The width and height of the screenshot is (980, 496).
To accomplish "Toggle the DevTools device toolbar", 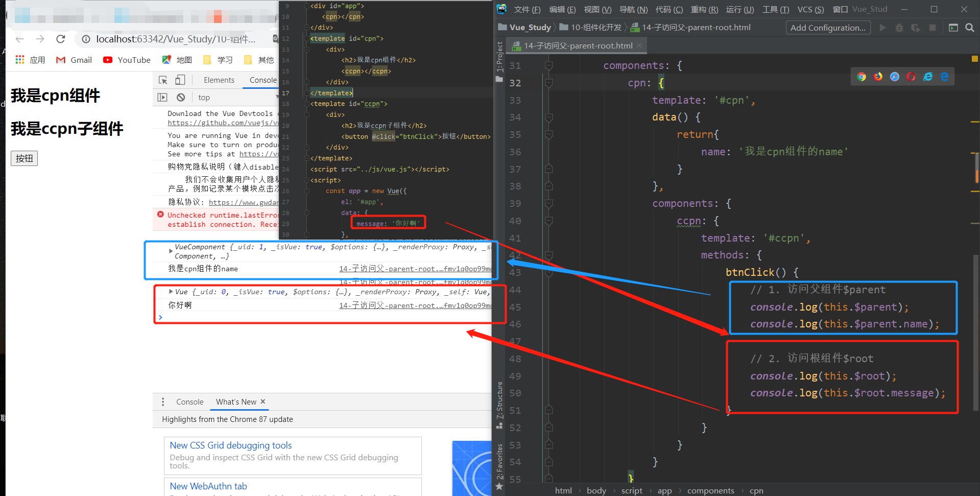I will 180,80.
